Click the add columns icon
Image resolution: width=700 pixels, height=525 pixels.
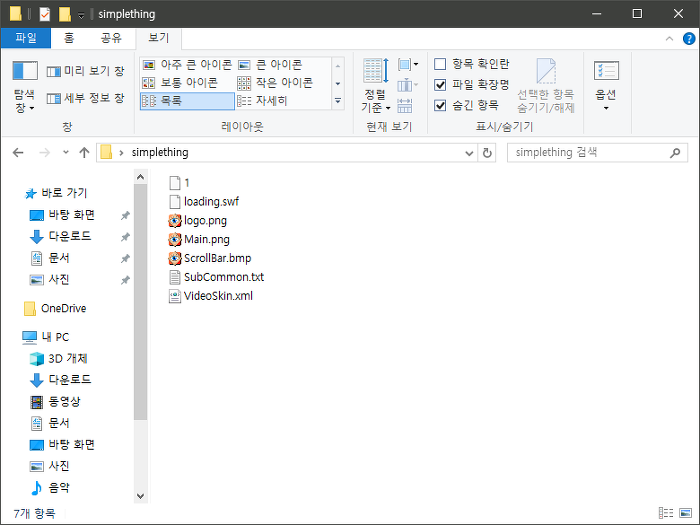point(407,85)
